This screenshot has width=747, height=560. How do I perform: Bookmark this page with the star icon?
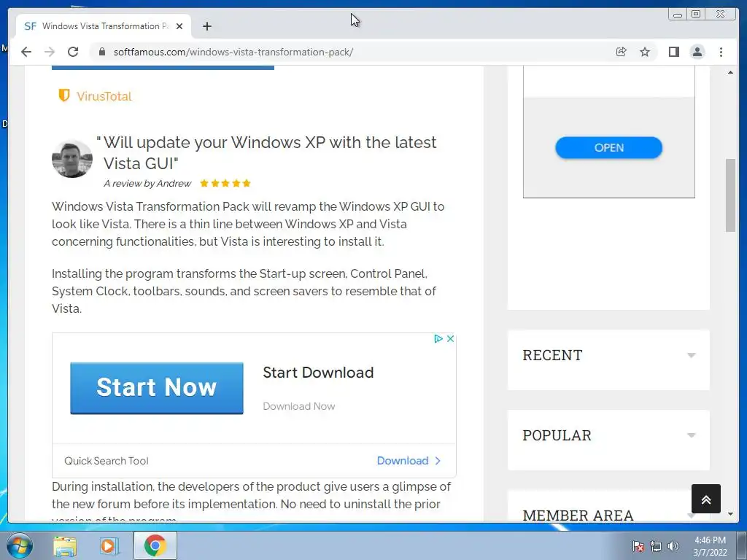[x=645, y=52]
